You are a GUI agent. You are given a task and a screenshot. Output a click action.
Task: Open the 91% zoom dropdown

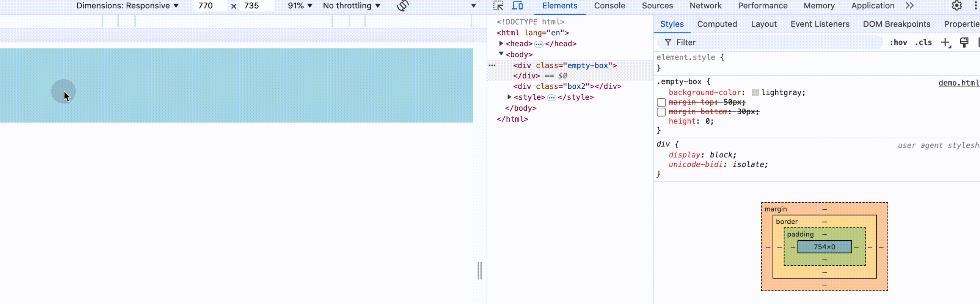300,6
